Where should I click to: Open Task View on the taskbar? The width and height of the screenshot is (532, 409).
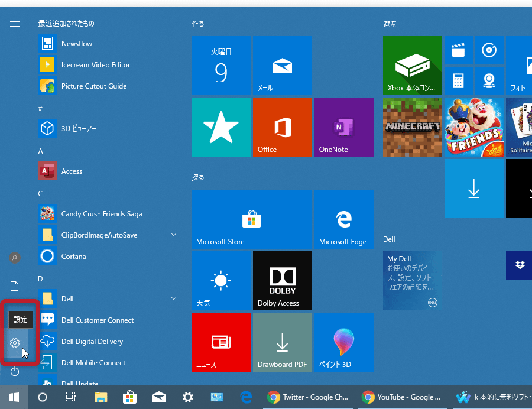tap(70, 397)
